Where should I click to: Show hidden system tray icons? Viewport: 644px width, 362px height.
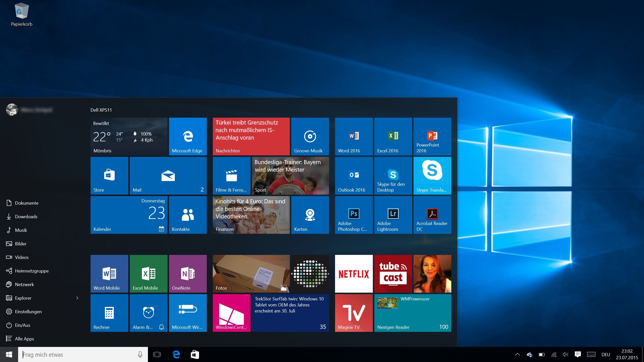coord(517,354)
